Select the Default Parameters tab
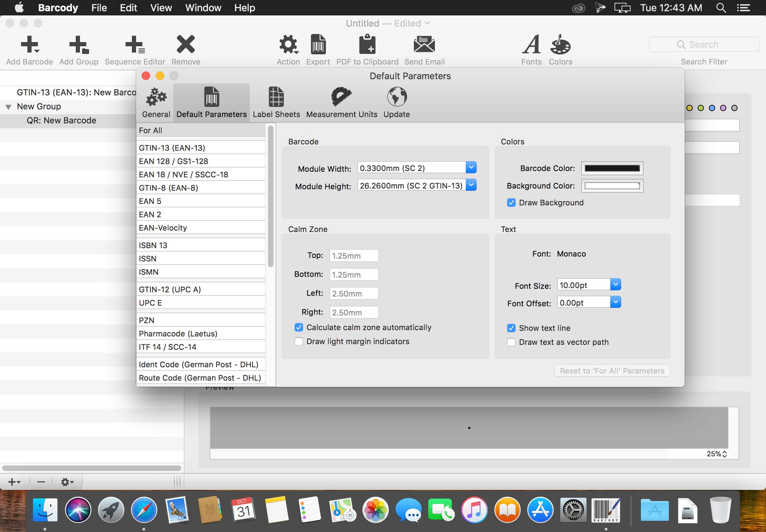 tap(211, 103)
